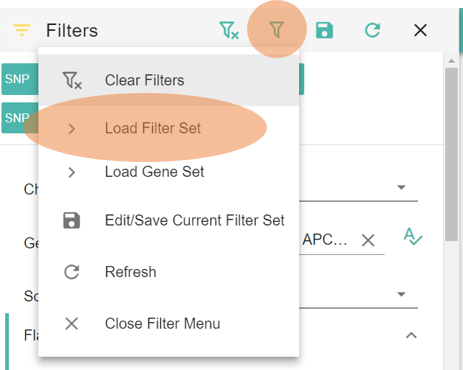Select Refresh from the menu
Image resolution: width=463 pixels, height=370 pixels.
(169, 272)
